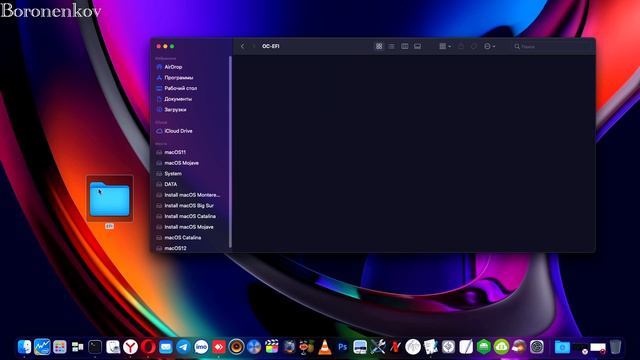Image resolution: width=640 pixels, height=360 pixels.
Task: Switch Finder to list view
Action: 391,46
